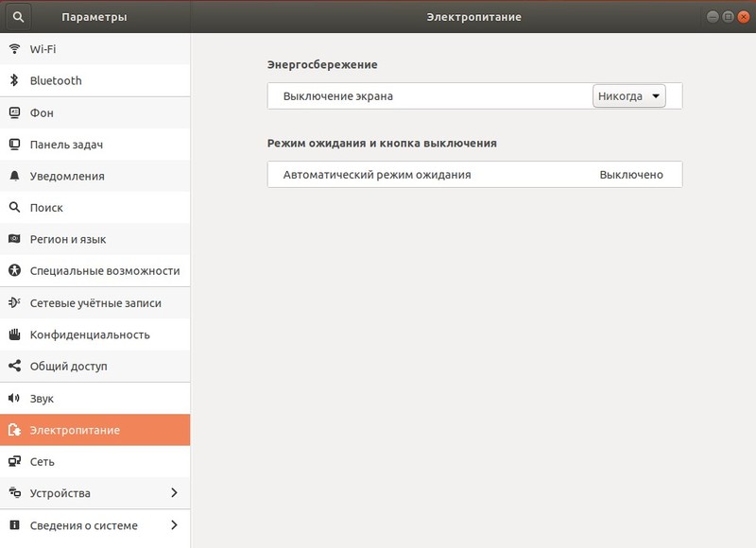
Task: Click the Конфиденциальность lock icon
Action: 16,334
